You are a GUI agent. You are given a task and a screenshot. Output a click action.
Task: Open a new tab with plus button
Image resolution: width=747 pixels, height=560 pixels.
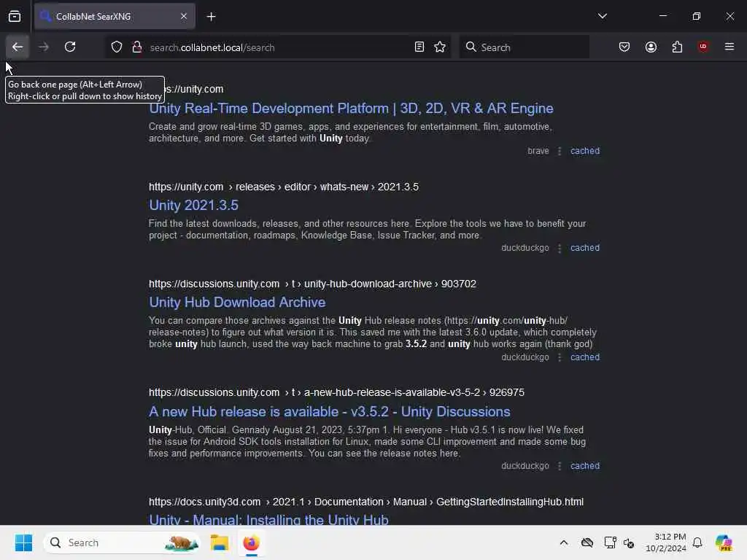[x=211, y=17]
